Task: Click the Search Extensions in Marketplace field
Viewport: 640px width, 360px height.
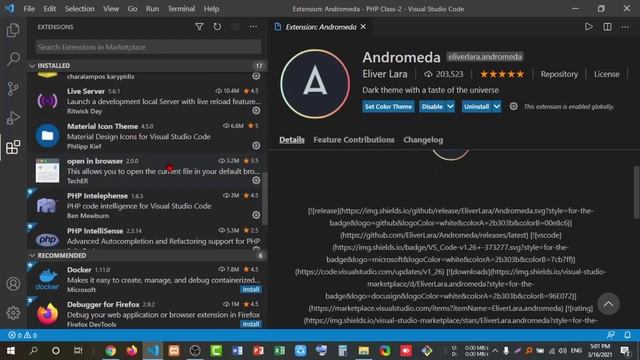Action: [x=148, y=47]
